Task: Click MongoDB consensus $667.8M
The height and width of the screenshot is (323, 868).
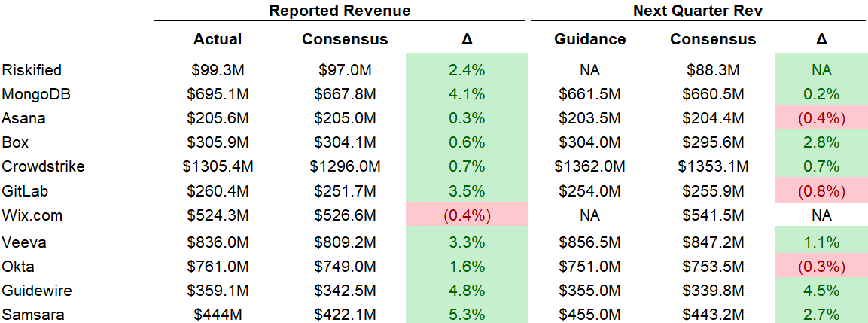Action: 346,94
